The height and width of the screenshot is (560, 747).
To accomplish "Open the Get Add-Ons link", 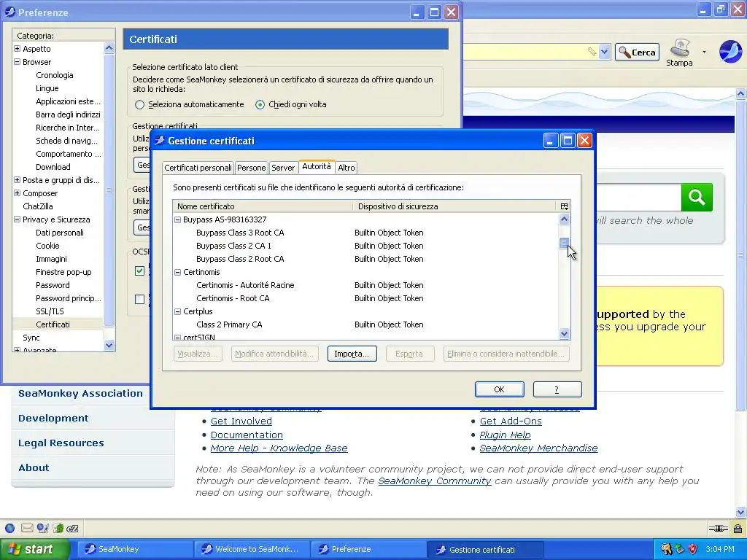I will (511, 421).
